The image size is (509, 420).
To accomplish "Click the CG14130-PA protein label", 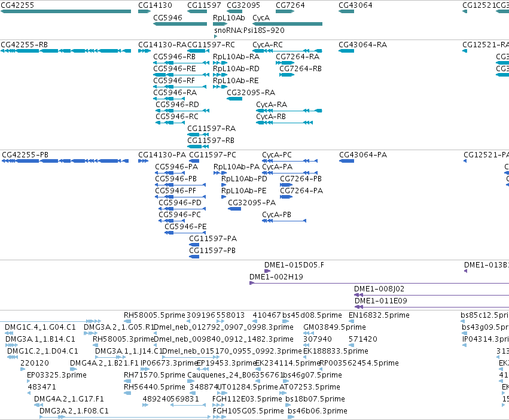I will [x=162, y=155].
